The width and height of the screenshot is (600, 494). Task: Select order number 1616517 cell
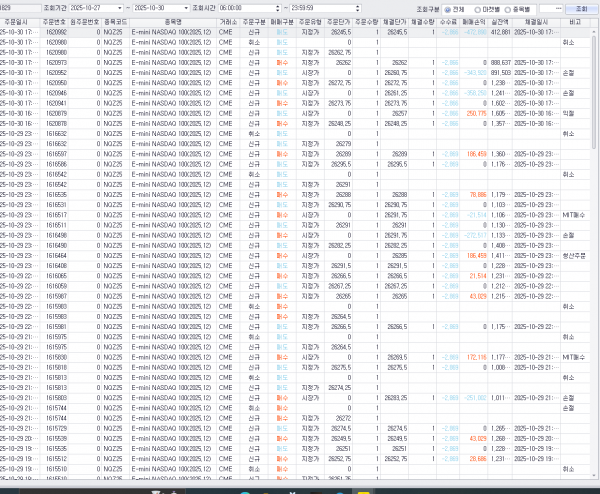54,215
